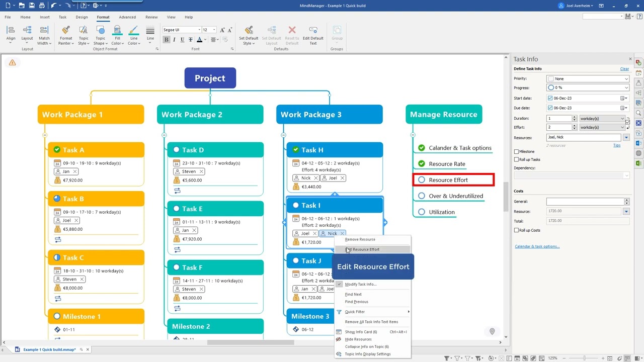Uncheck the Start date checkbox
Screen dimensions: 644x362
[x=550, y=98]
